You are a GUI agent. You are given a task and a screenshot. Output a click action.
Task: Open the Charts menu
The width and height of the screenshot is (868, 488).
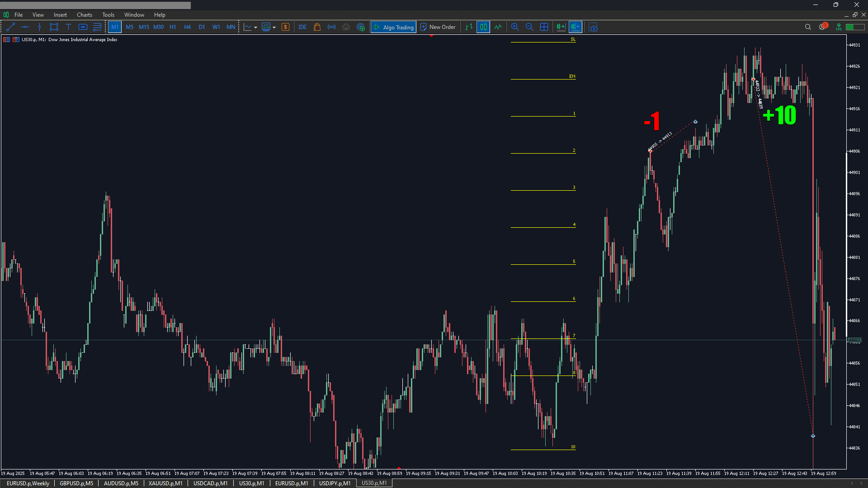84,15
